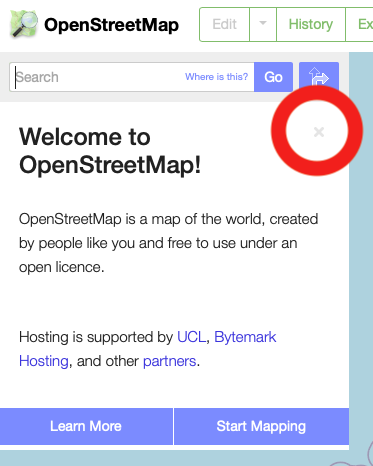Click the Go search button
The height and width of the screenshot is (466, 373).
tap(274, 77)
